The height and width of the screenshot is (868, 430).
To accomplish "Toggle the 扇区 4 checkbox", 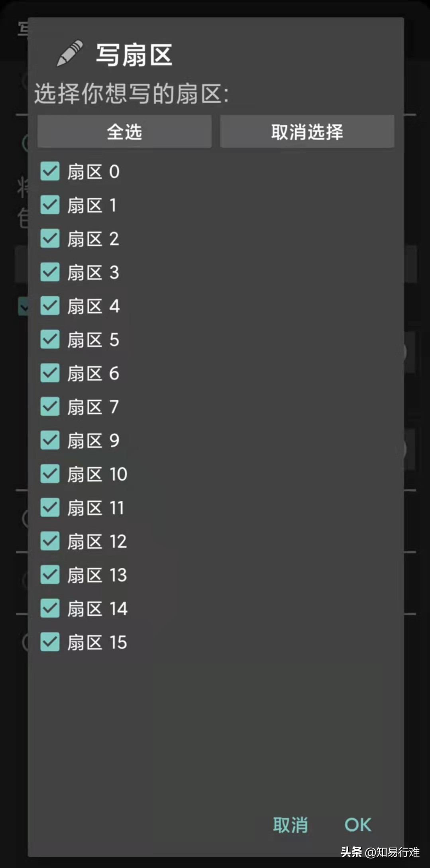I will point(50,306).
